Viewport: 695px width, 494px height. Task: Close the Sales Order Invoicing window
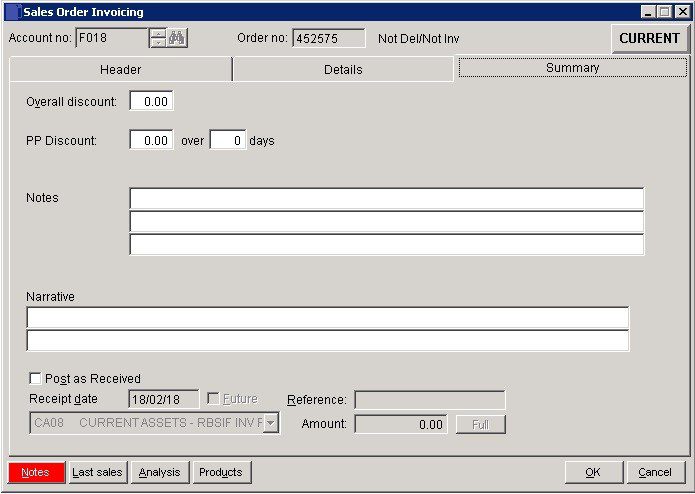(683, 12)
